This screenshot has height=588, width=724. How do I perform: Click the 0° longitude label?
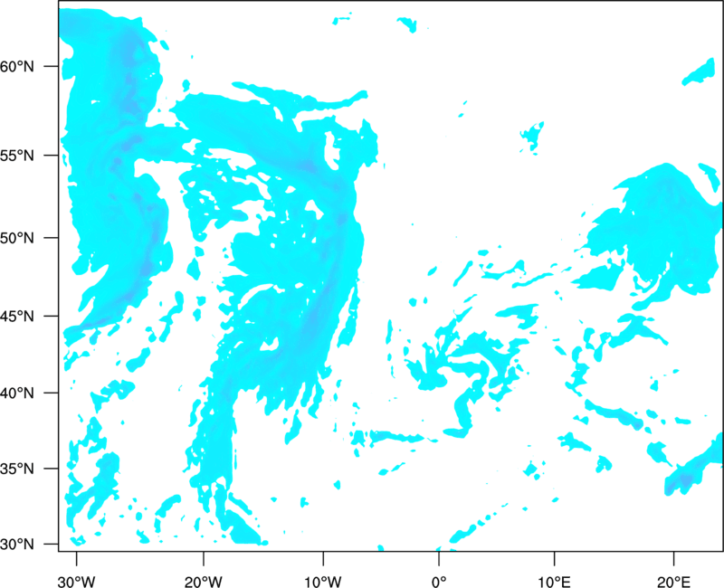point(439,582)
